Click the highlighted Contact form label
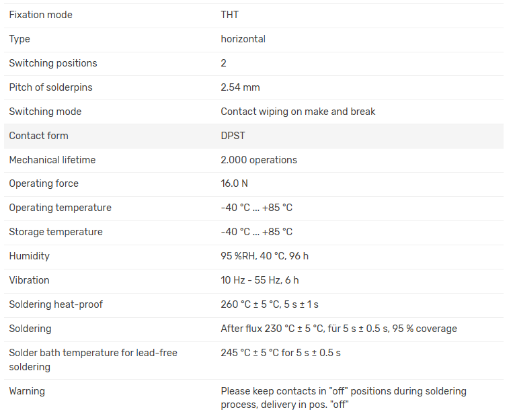 click(x=38, y=136)
